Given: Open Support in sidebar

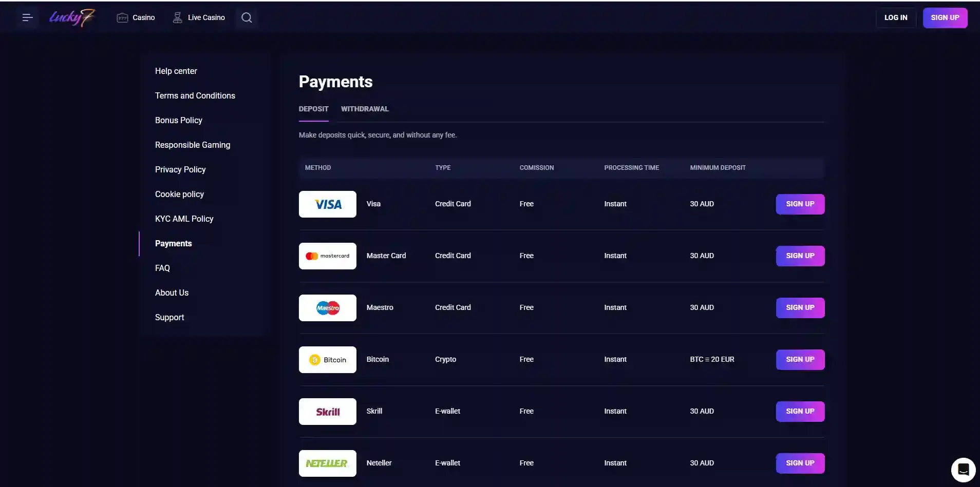Looking at the screenshot, I should click(169, 317).
